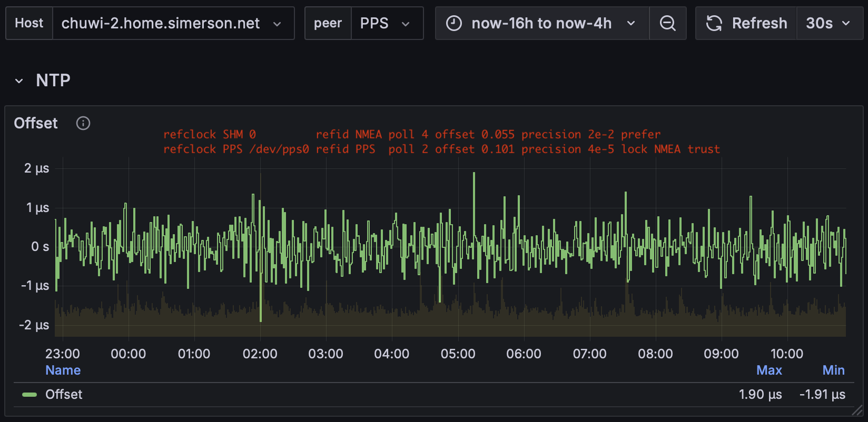Click the 02:00 time axis label

click(x=260, y=354)
